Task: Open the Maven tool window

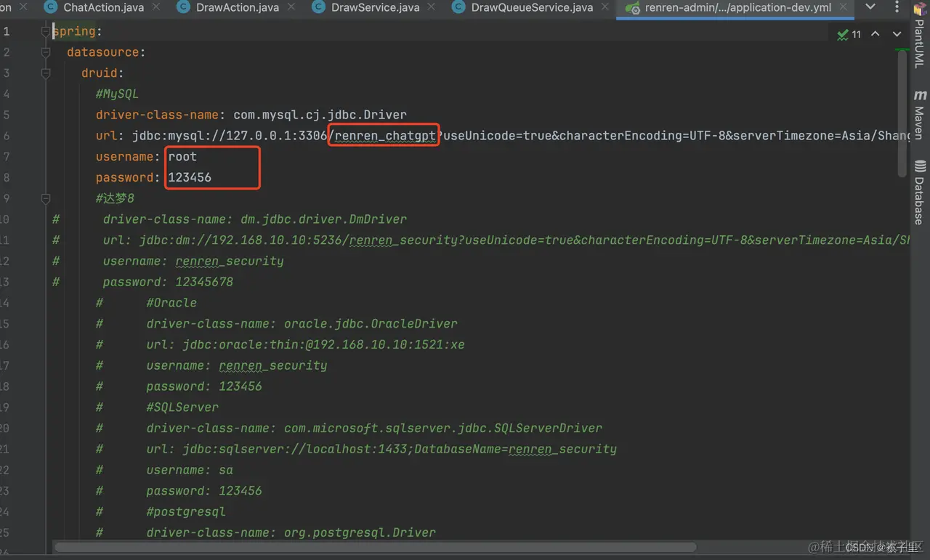Action: [x=920, y=114]
